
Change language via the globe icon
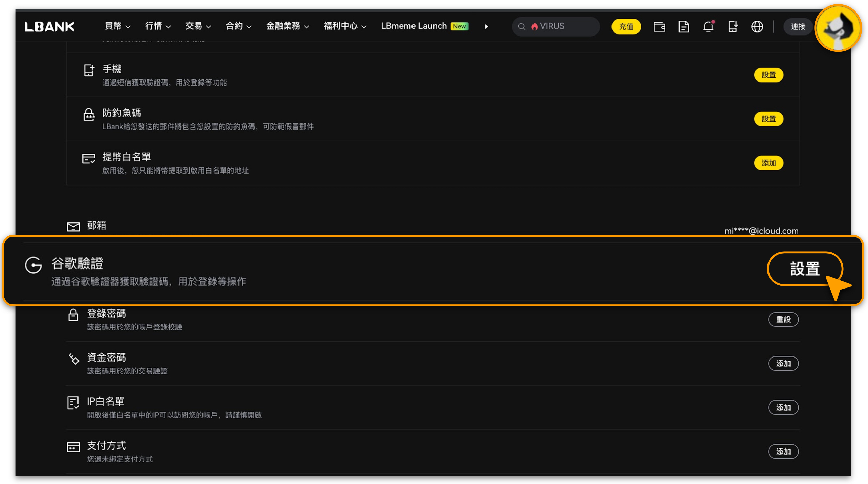pyautogui.click(x=757, y=26)
